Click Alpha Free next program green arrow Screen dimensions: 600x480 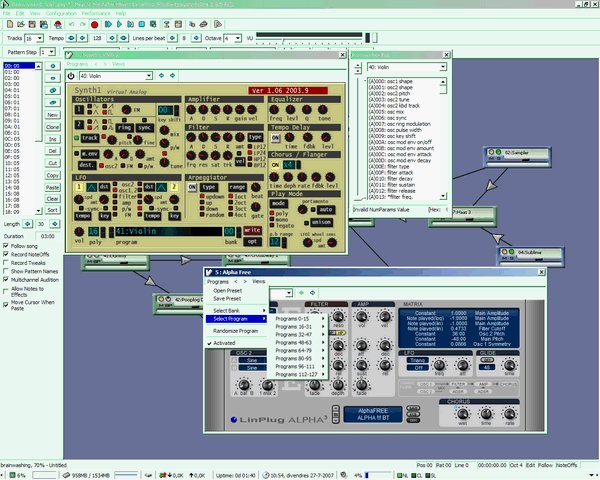(313, 293)
